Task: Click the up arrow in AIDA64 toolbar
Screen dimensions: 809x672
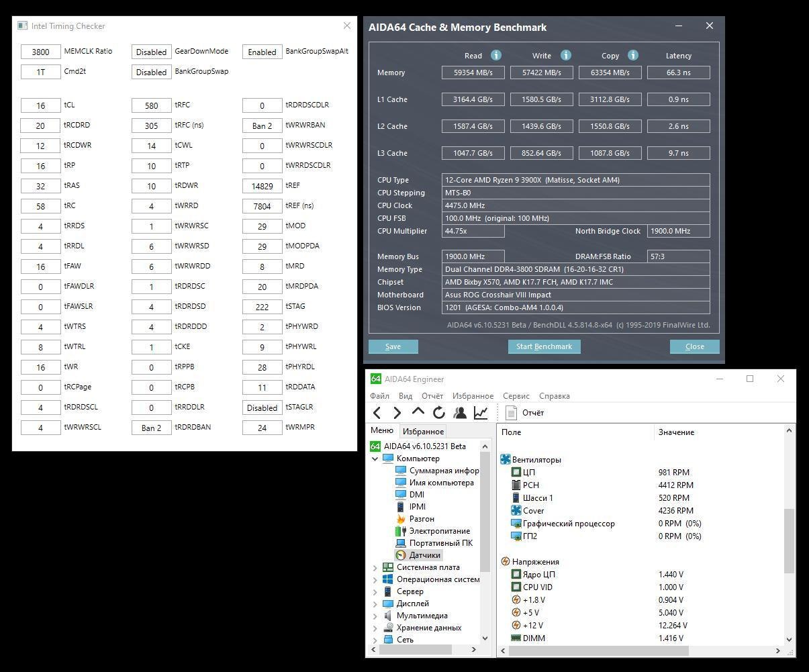Action: tap(418, 412)
